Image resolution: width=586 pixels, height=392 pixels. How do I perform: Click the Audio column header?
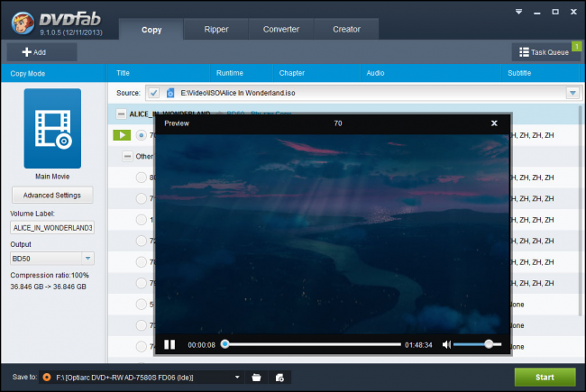pyautogui.click(x=375, y=73)
